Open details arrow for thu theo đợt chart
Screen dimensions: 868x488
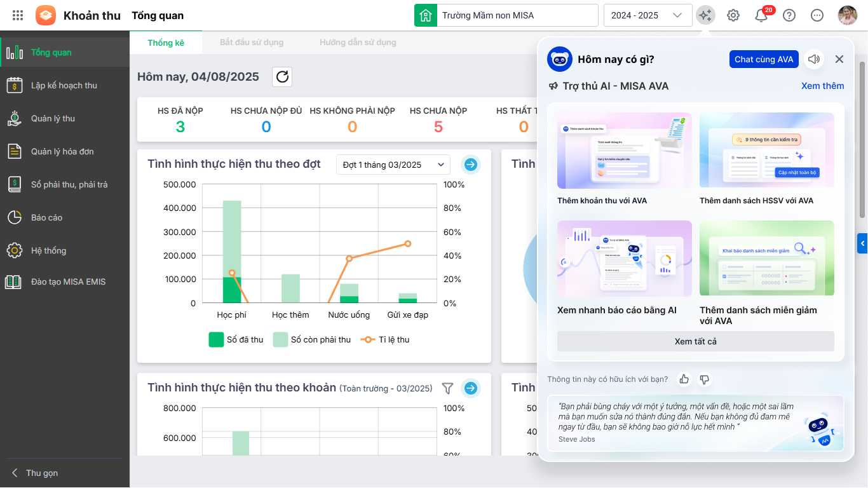pos(471,165)
